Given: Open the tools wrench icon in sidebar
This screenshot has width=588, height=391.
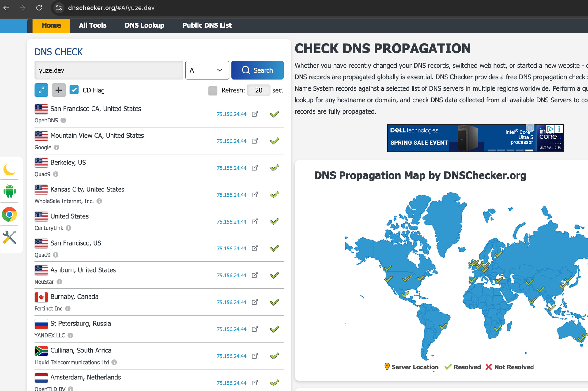Looking at the screenshot, I should [9, 237].
